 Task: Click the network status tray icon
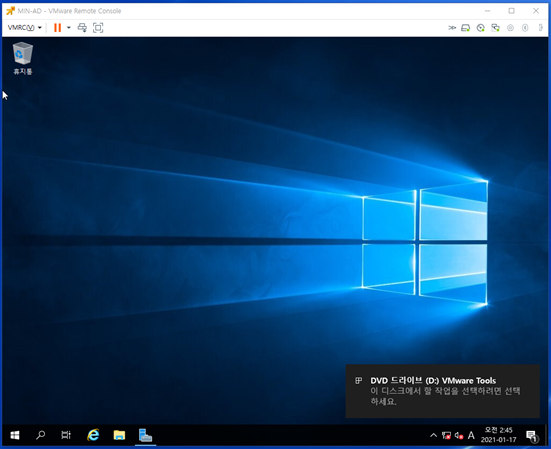point(446,436)
